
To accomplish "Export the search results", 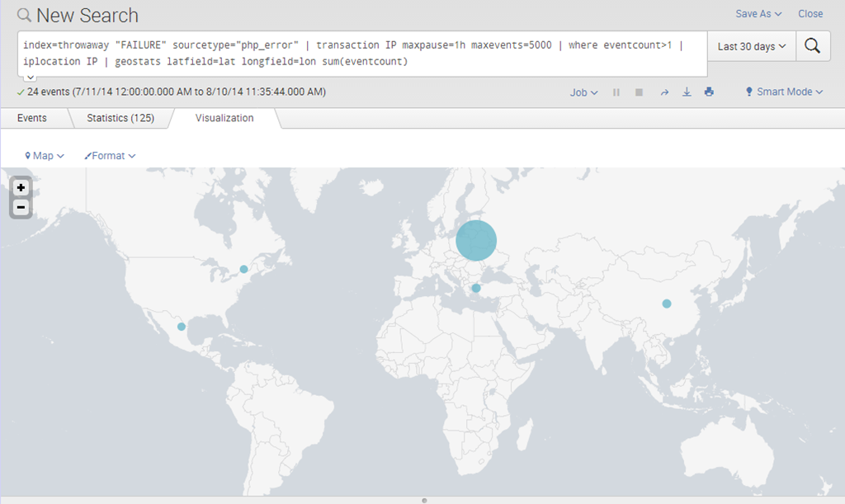I will click(687, 92).
